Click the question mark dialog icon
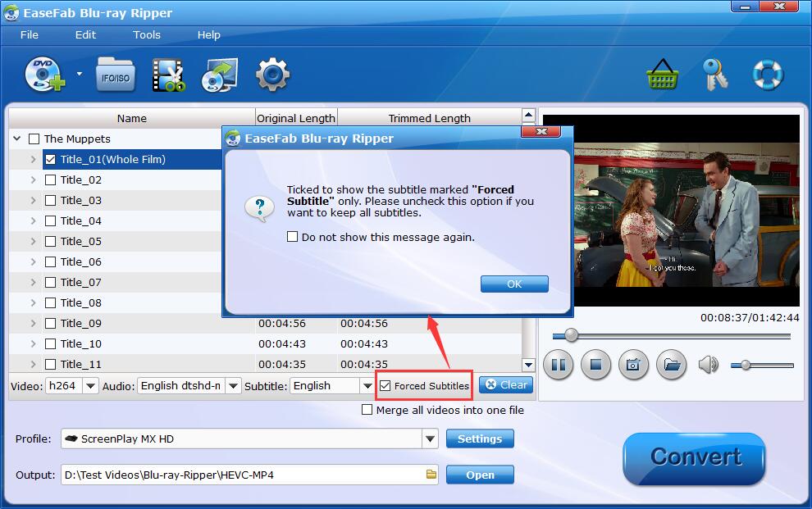Viewport: 812px width, 509px height. (x=259, y=208)
